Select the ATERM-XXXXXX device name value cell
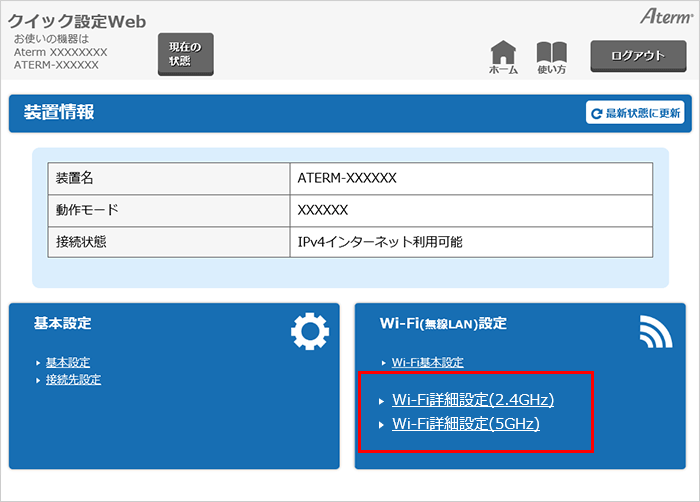700x502 pixels. pyautogui.click(x=348, y=177)
